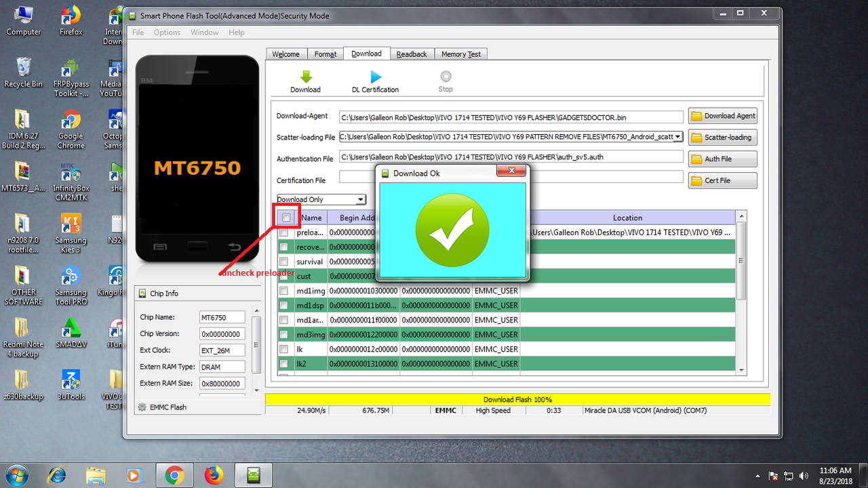
Task: Toggle the select-all checkbox in the table header
Action: point(286,218)
